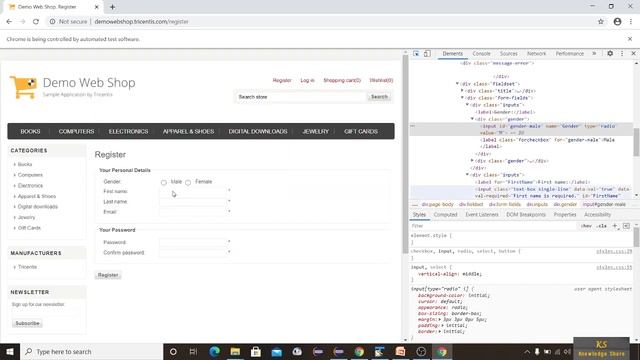Click the newsletter Subscribe button
The width and height of the screenshot is (640, 360).
coord(27,323)
